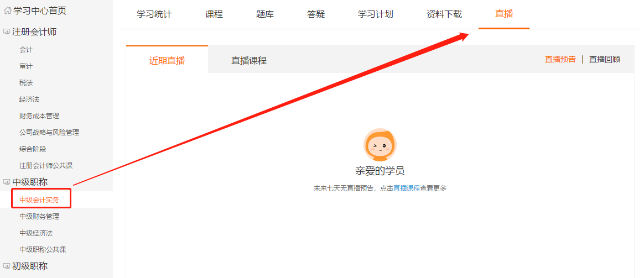The height and width of the screenshot is (278, 644).
Task: Open 财务成本管理 course
Action: pos(39,116)
